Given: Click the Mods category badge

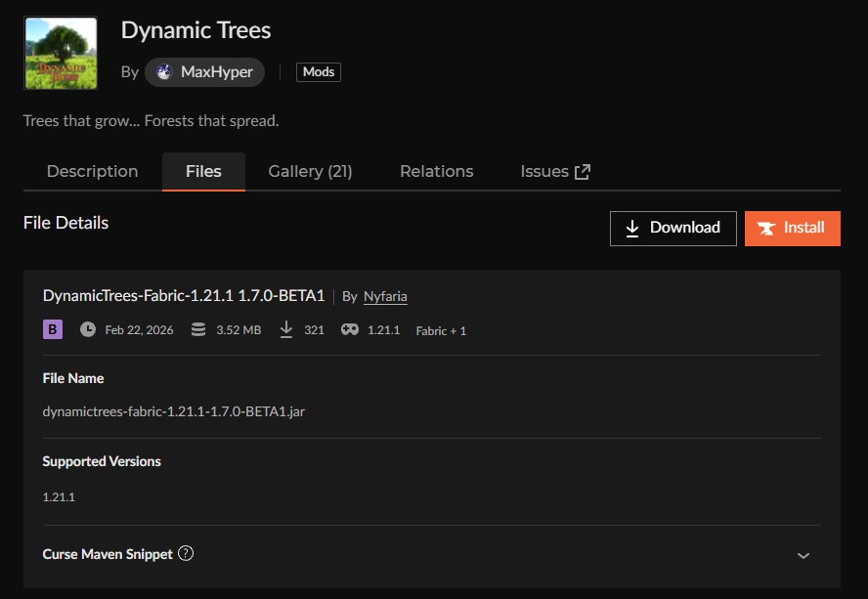Looking at the screenshot, I should [x=318, y=71].
